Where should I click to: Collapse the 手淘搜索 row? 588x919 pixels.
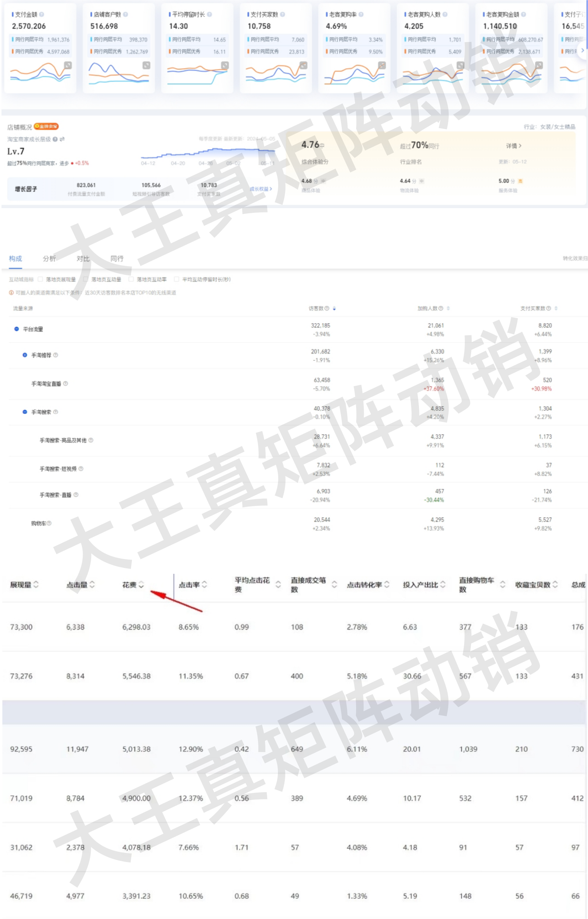coord(25,412)
